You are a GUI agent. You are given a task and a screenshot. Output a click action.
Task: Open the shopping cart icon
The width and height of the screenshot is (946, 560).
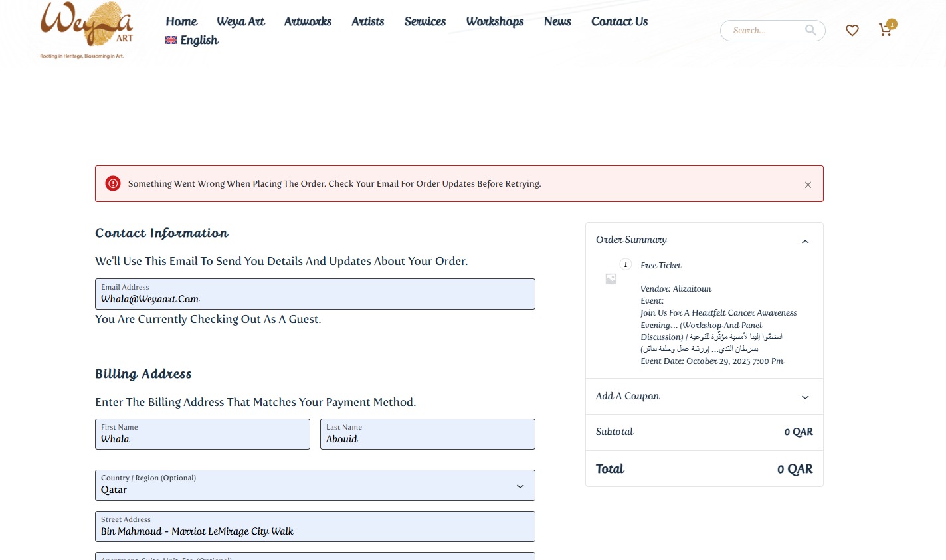coord(886,30)
